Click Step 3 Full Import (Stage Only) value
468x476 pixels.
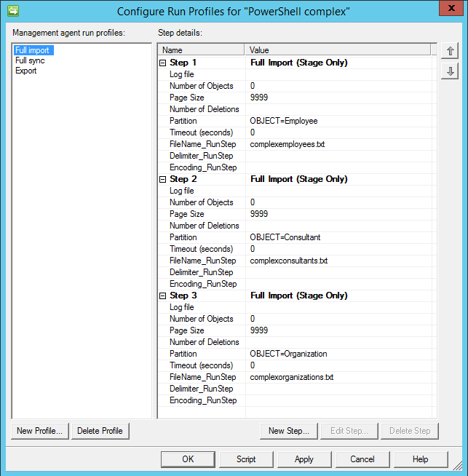[299, 295]
